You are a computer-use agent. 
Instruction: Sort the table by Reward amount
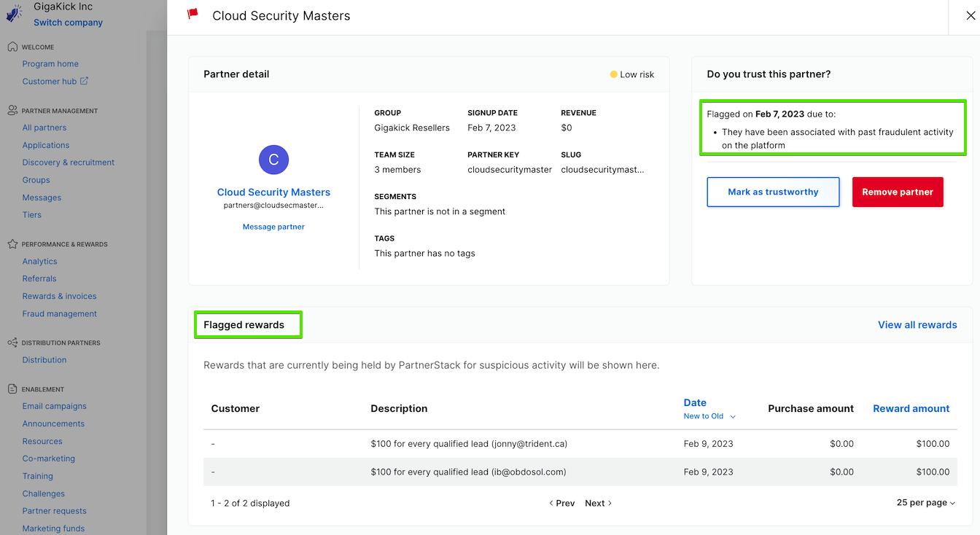pyautogui.click(x=911, y=408)
